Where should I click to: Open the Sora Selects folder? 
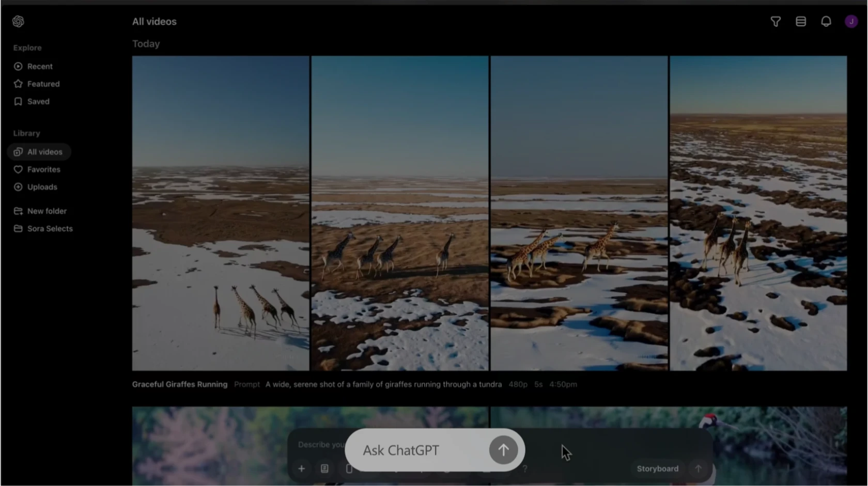tap(50, 228)
